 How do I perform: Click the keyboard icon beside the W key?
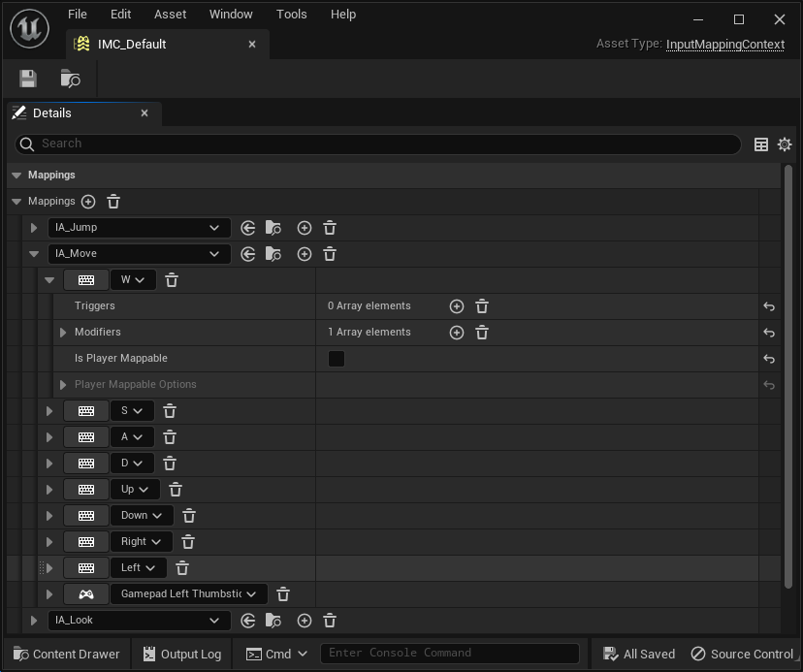point(86,279)
